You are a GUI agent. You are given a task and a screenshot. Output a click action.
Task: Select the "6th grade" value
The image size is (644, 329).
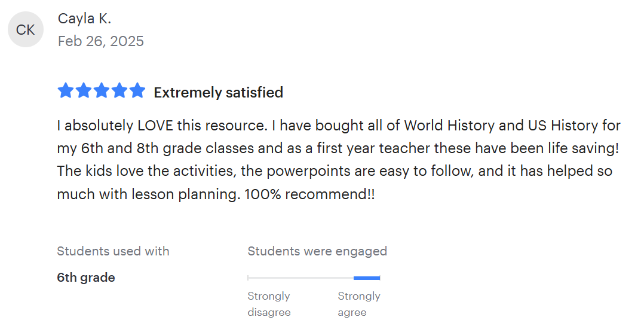click(86, 278)
